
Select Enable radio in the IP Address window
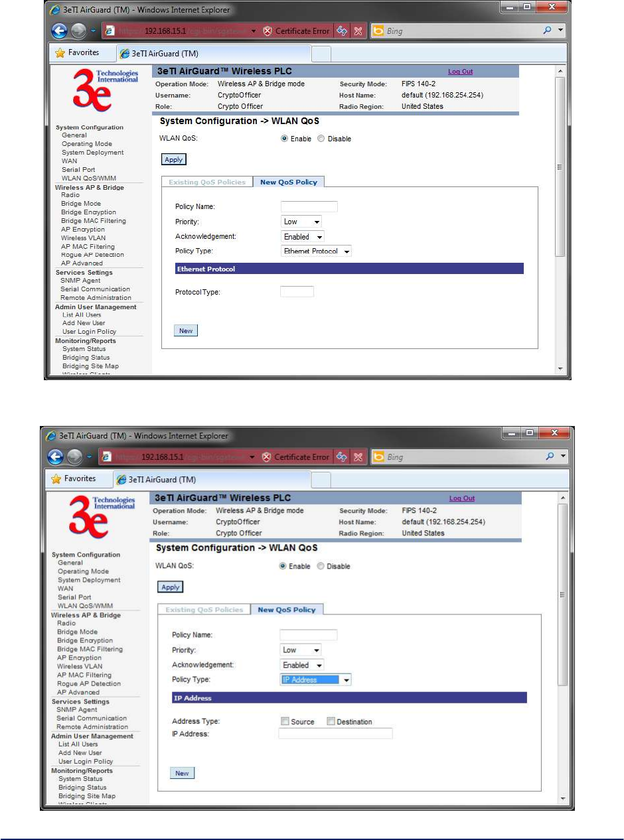click(283, 566)
